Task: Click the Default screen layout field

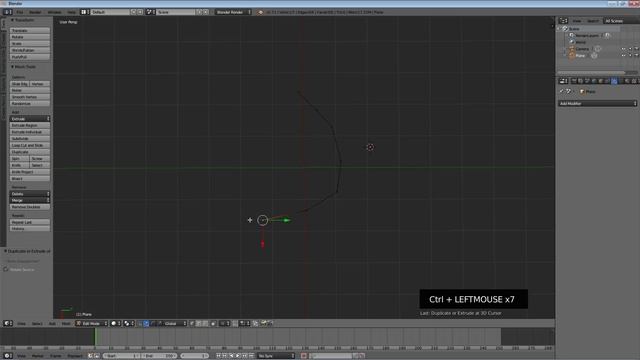Action: (110, 12)
